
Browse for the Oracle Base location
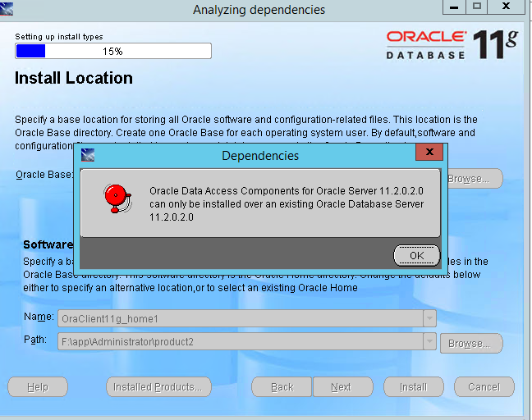pos(475,178)
